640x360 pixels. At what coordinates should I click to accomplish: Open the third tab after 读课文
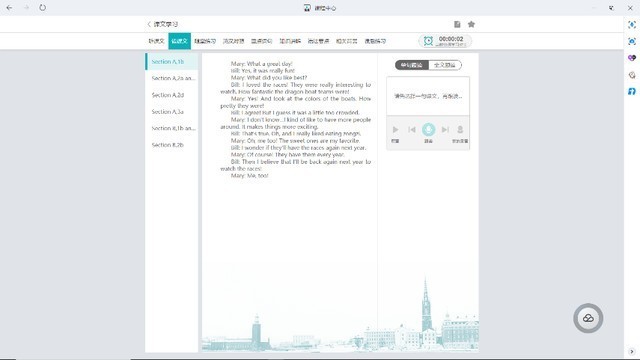point(205,41)
